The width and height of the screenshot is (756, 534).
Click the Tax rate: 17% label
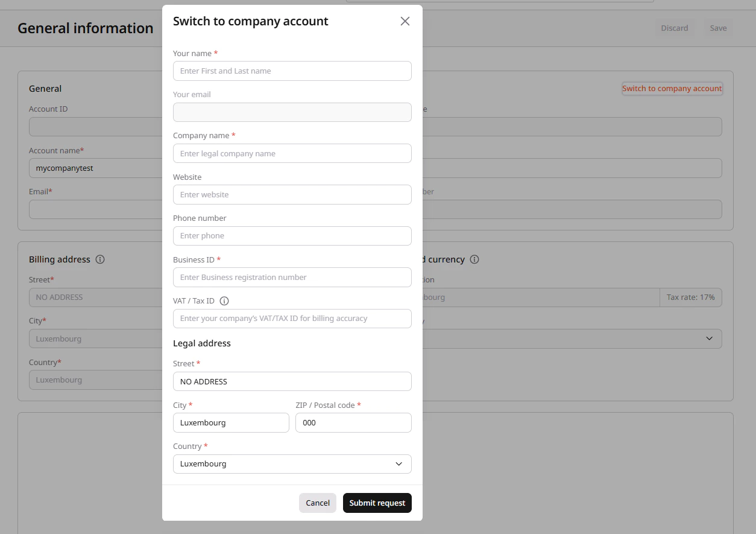[x=691, y=297]
